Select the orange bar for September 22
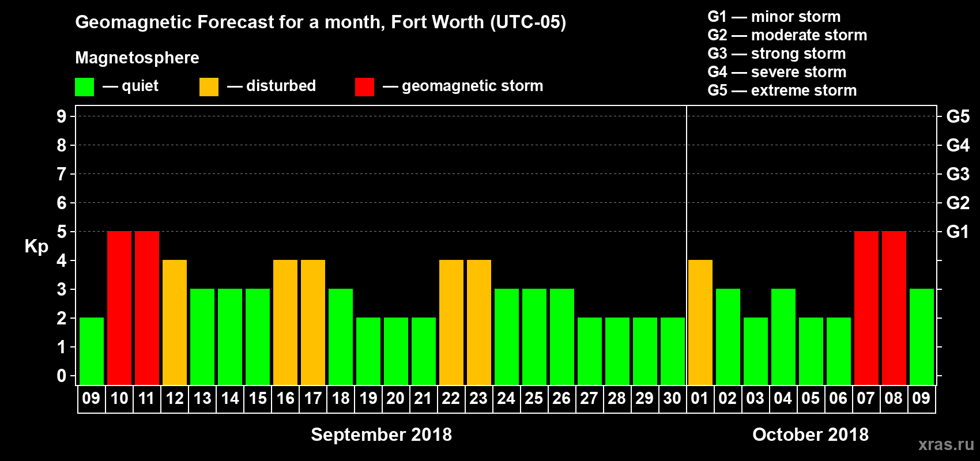 click(x=451, y=322)
